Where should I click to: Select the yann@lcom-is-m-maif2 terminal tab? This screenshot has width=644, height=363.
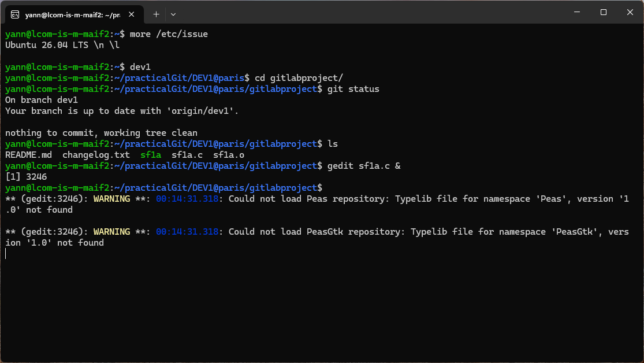(x=75, y=14)
